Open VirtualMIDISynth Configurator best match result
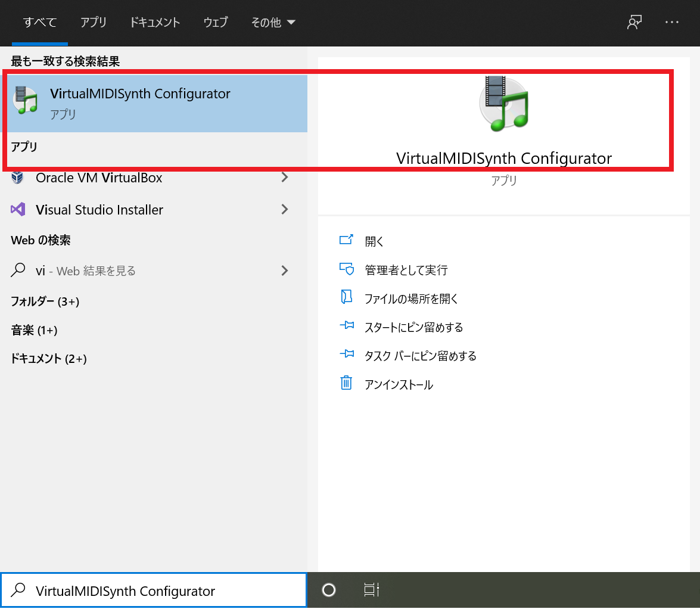Viewport: 700px width, 609px height. click(154, 103)
